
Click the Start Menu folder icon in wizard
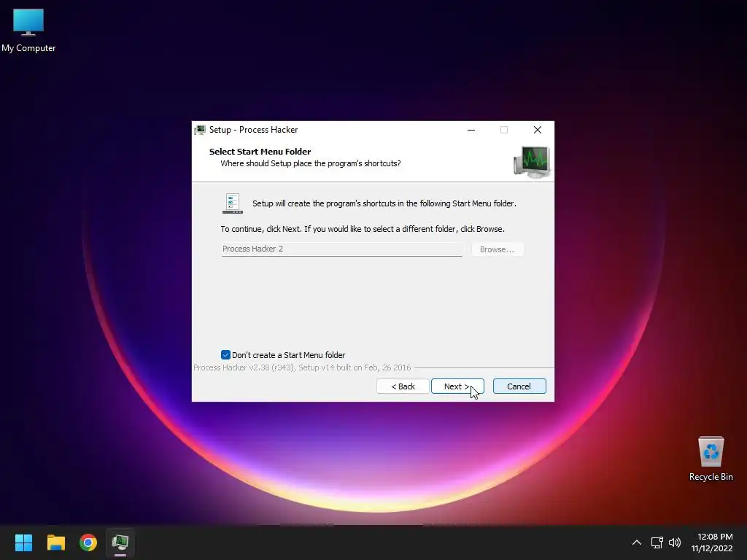(x=233, y=203)
